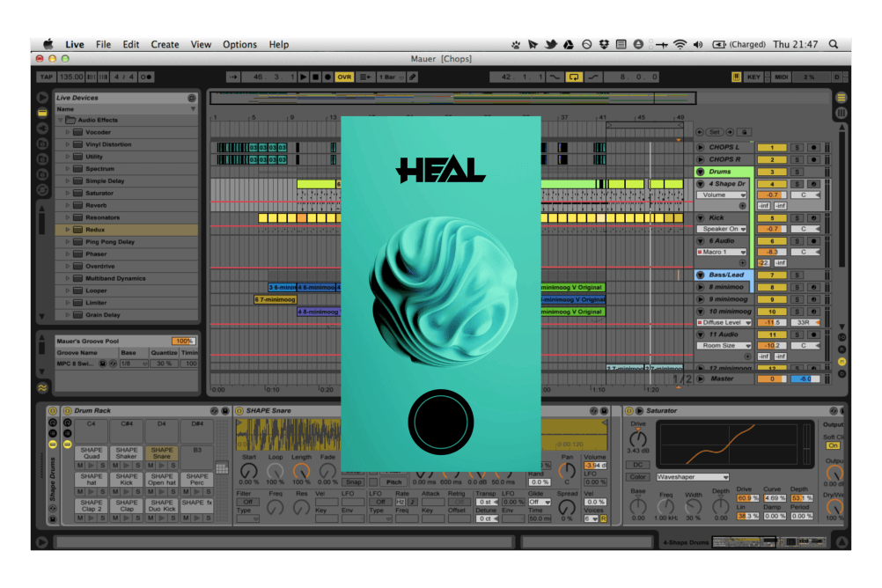Screen dimensions: 882x588
Task: Open the Edit menu
Action: [x=131, y=44]
